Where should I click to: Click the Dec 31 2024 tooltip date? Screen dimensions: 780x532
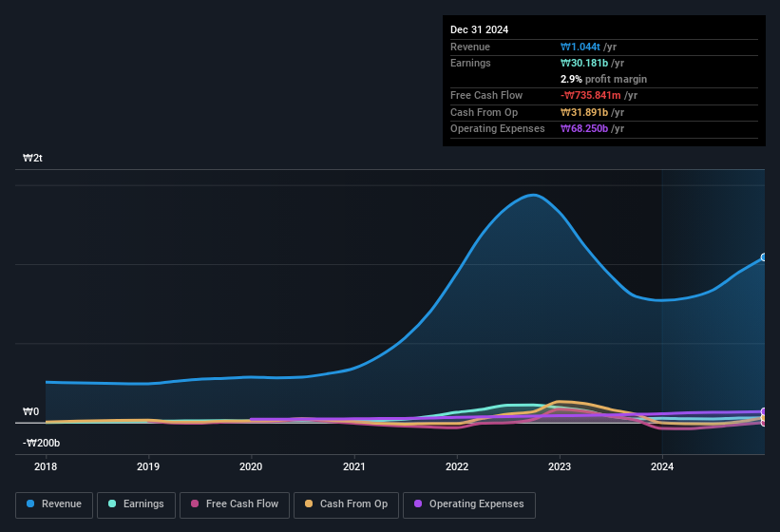point(479,29)
